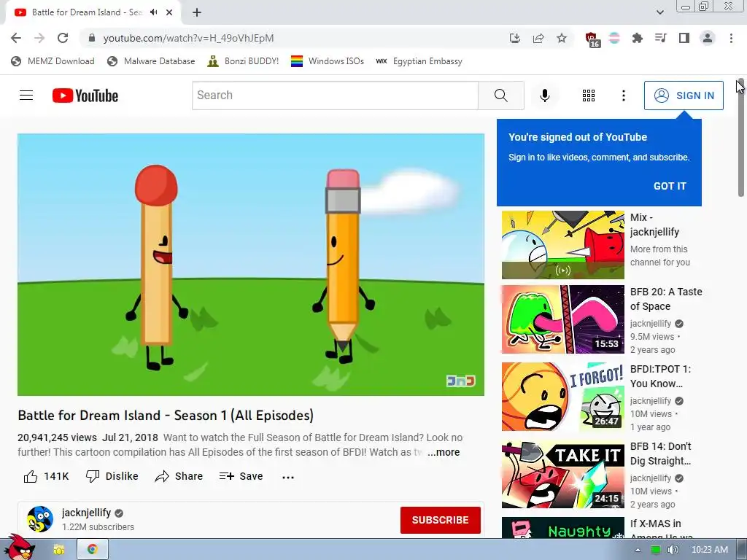This screenshot has width=747, height=560.
Task: Open the Extensions puzzle piece menu
Action: pos(638,38)
